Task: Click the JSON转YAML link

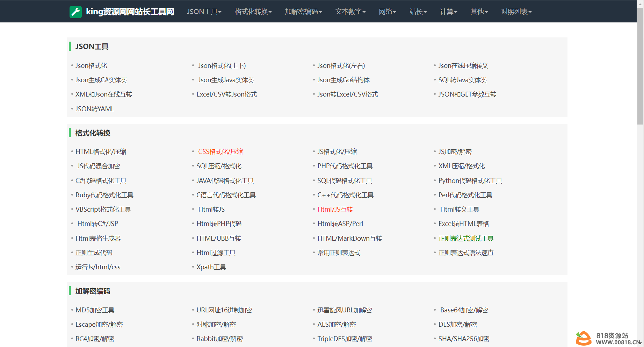Action: 95,109
